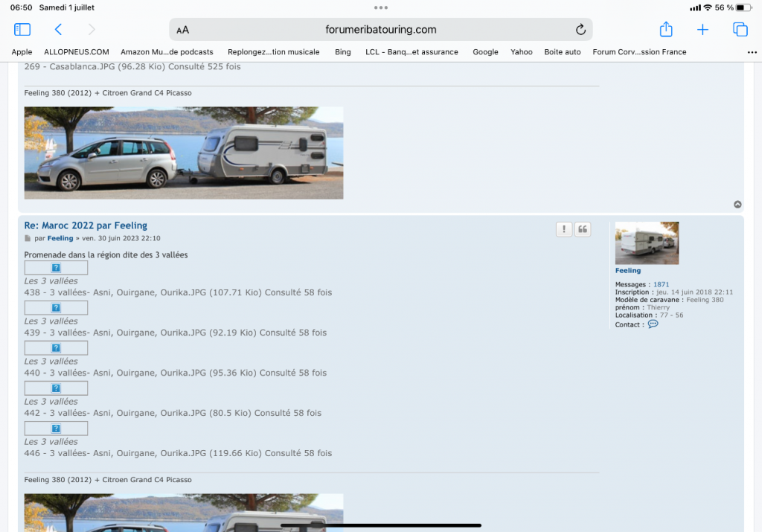
Task: Reload the page with the refresh icon
Action: [x=580, y=30]
